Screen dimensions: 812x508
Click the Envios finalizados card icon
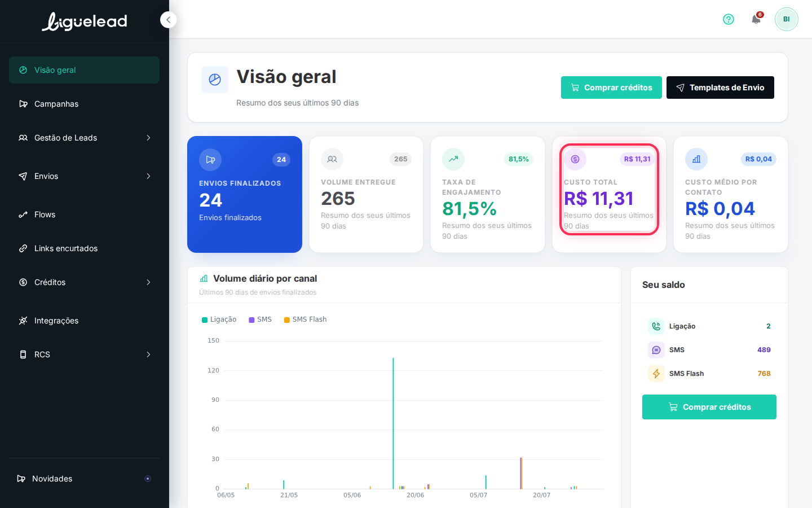[210, 159]
